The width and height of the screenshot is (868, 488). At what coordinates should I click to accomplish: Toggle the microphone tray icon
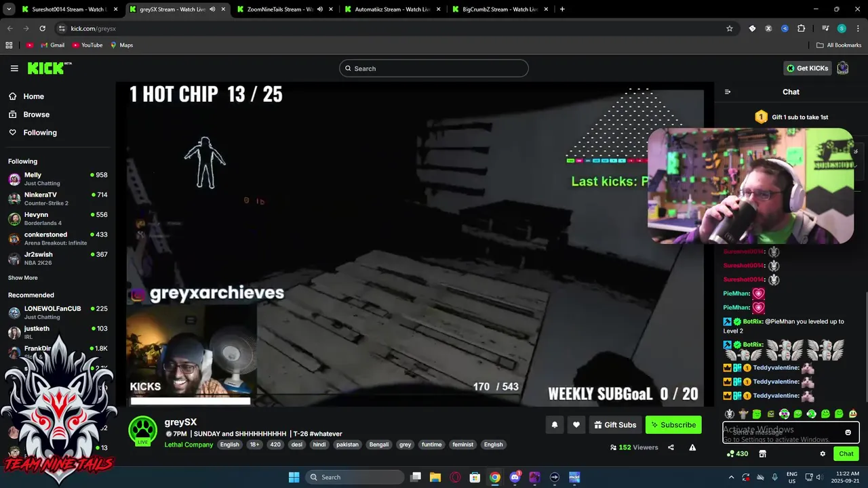(775, 477)
